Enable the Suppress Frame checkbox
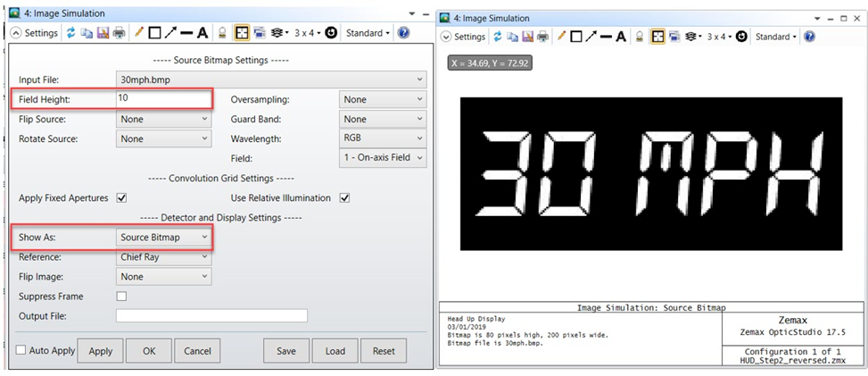The height and width of the screenshot is (376, 868). point(122,296)
